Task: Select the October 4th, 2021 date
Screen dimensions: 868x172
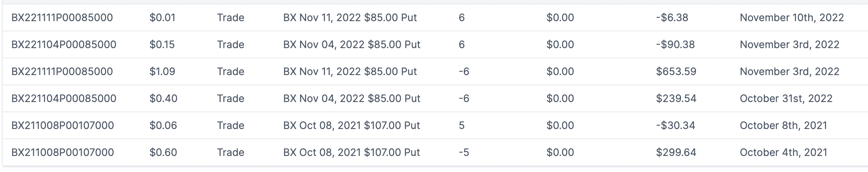Action: pyautogui.click(x=783, y=152)
